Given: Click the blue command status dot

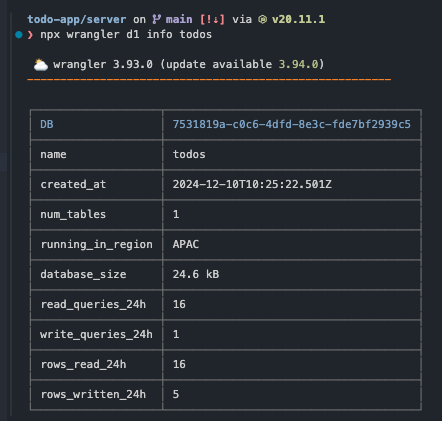Looking at the screenshot, I should (19, 34).
